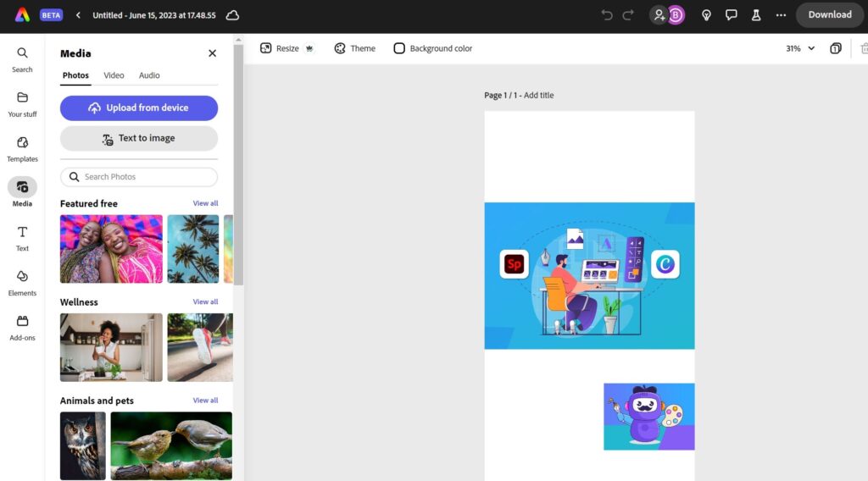
Task: Check cloud sync status icon
Action: point(232,15)
